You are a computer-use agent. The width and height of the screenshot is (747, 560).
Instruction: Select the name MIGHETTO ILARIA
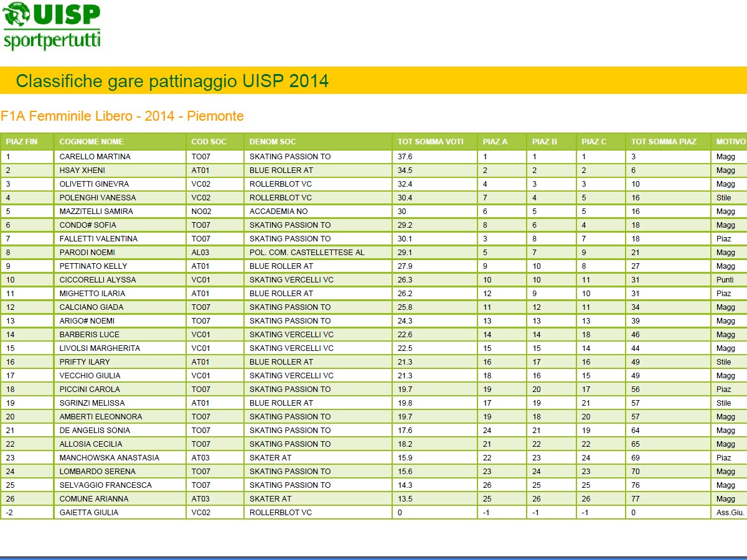pyautogui.click(x=92, y=294)
